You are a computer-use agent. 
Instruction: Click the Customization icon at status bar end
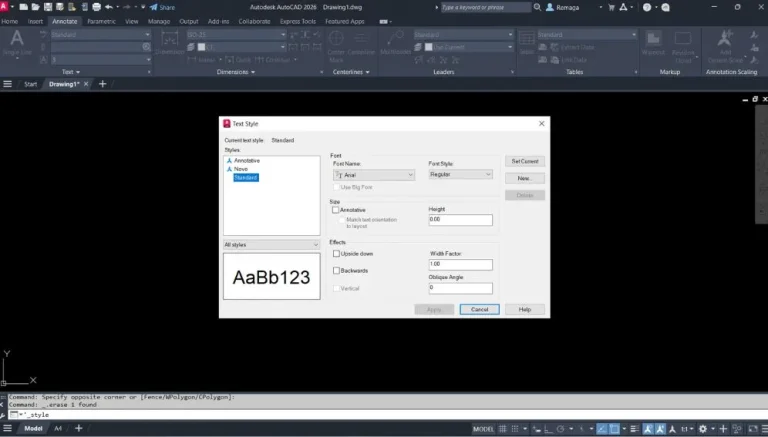764,429
